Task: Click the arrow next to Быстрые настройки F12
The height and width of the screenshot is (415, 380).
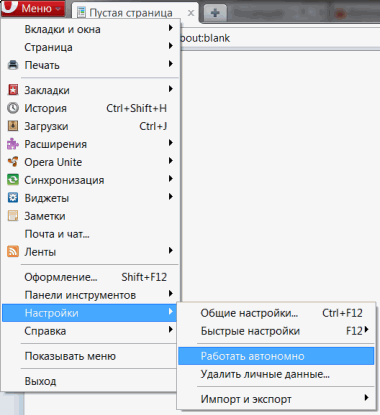Action: click(x=367, y=330)
